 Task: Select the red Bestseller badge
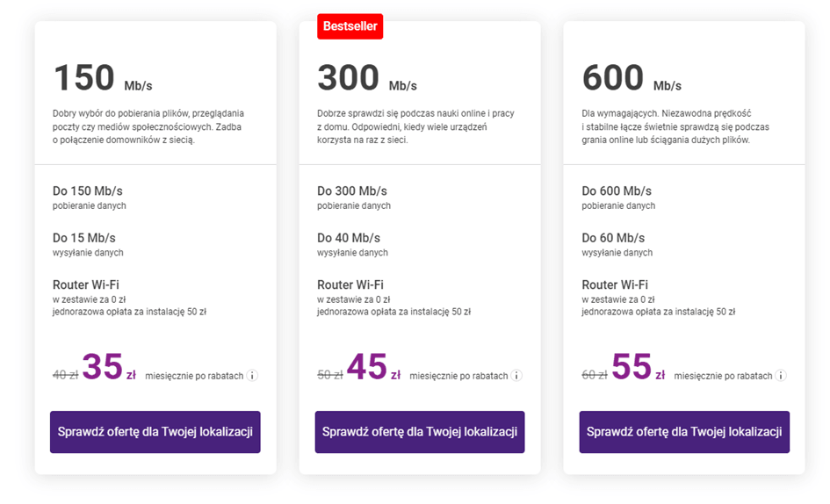[x=350, y=26]
